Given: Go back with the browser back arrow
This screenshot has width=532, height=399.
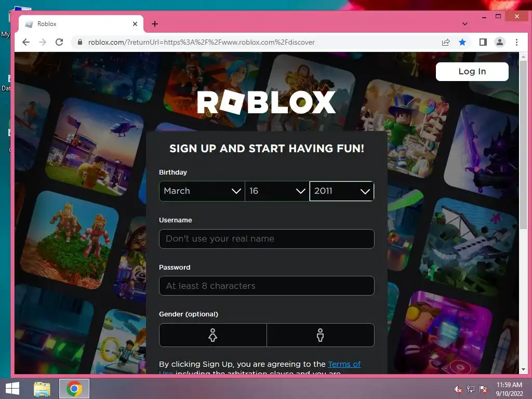Looking at the screenshot, I should pyautogui.click(x=26, y=42).
